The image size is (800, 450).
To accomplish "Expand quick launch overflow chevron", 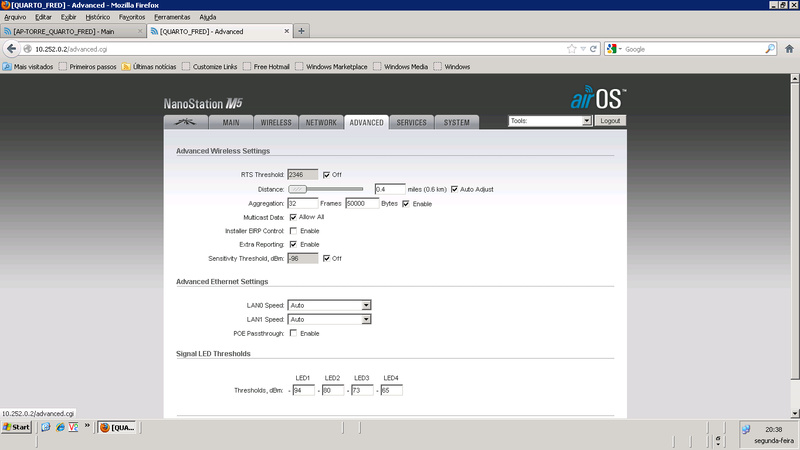I will point(87,425).
